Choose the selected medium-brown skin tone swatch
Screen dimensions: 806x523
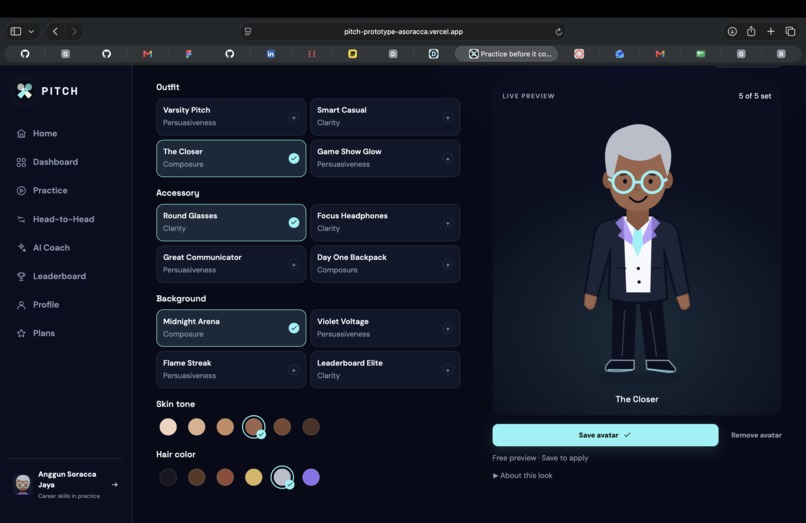[253, 427]
